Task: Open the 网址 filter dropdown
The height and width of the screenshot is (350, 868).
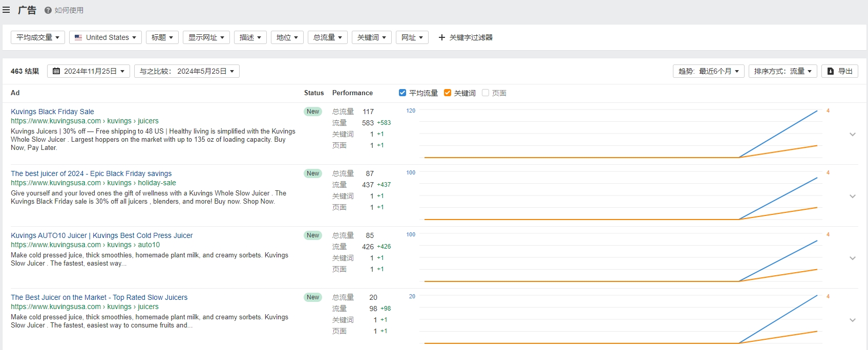Action: click(412, 37)
